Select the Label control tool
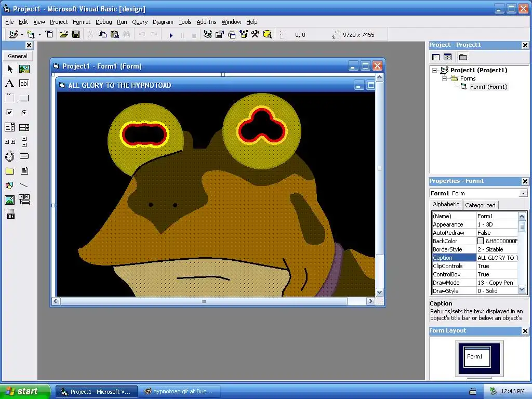532x399 pixels. pyautogui.click(x=10, y=84)
